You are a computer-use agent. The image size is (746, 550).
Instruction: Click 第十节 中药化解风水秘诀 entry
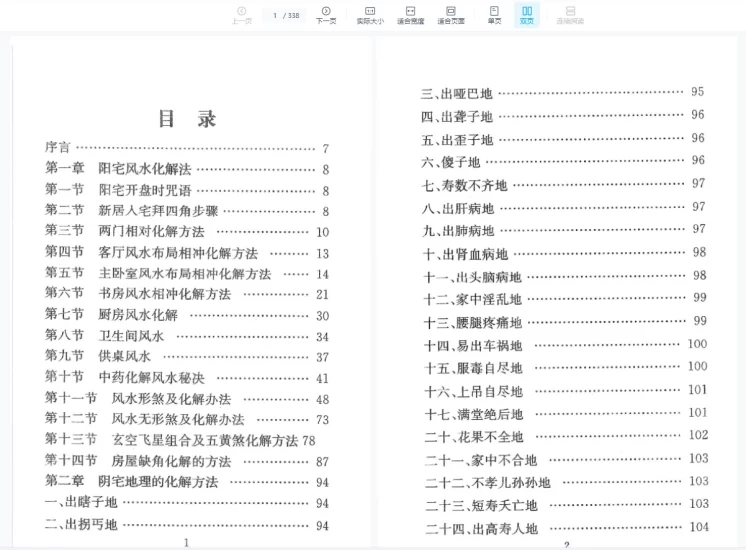pos(124,378)
